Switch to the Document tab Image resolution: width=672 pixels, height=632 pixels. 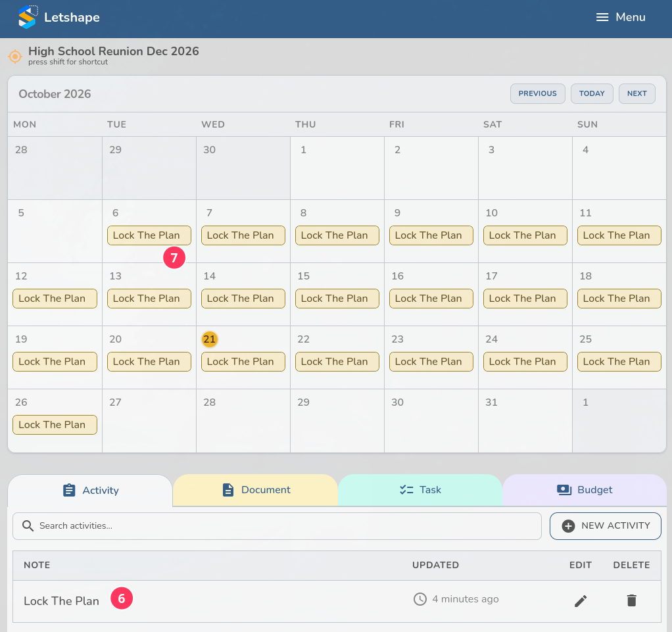tap(255, 490)
